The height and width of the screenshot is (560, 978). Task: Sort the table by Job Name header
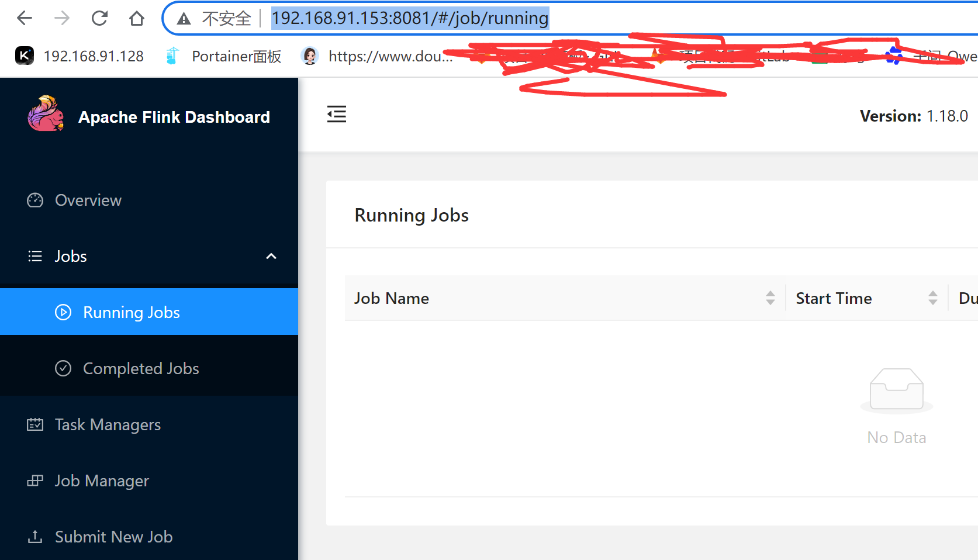tap(565, 298)
